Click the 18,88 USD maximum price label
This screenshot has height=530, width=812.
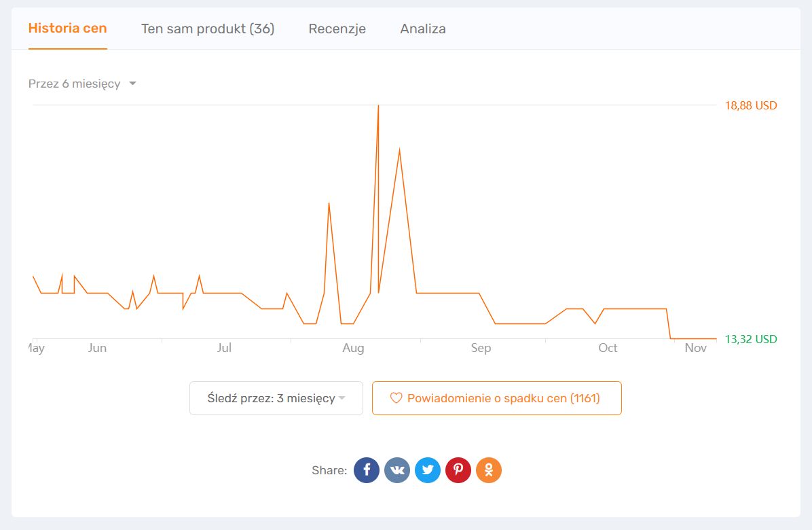point(751,105)
